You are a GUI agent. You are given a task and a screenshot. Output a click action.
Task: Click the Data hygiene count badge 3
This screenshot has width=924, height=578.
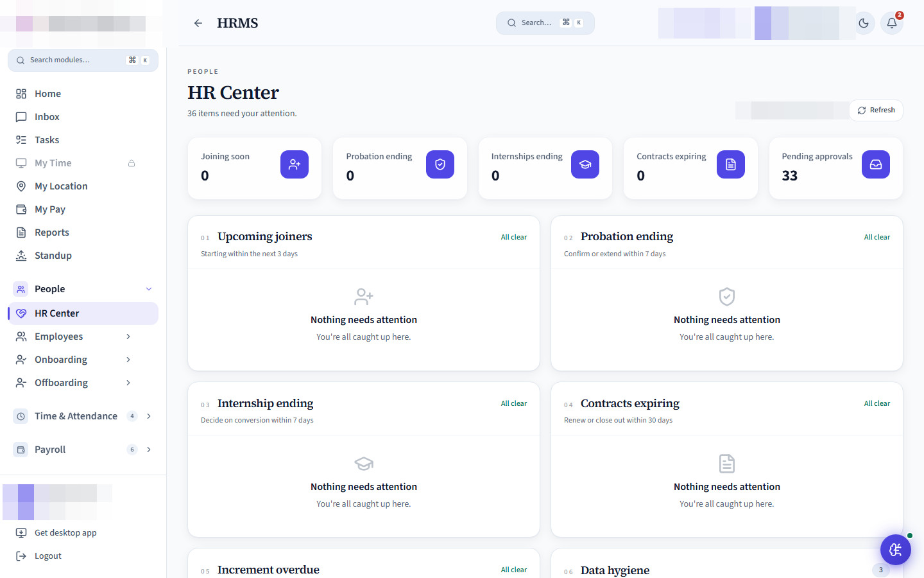(x=881, y=570)
